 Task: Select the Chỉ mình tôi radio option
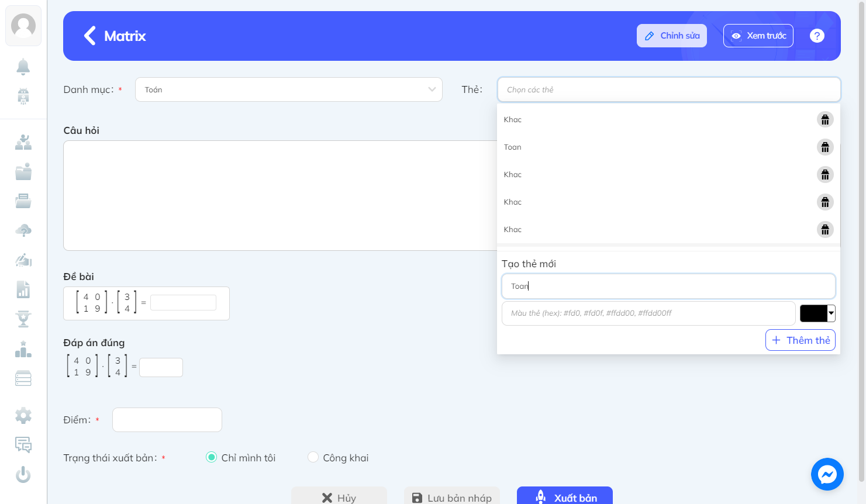click(211, 457)
